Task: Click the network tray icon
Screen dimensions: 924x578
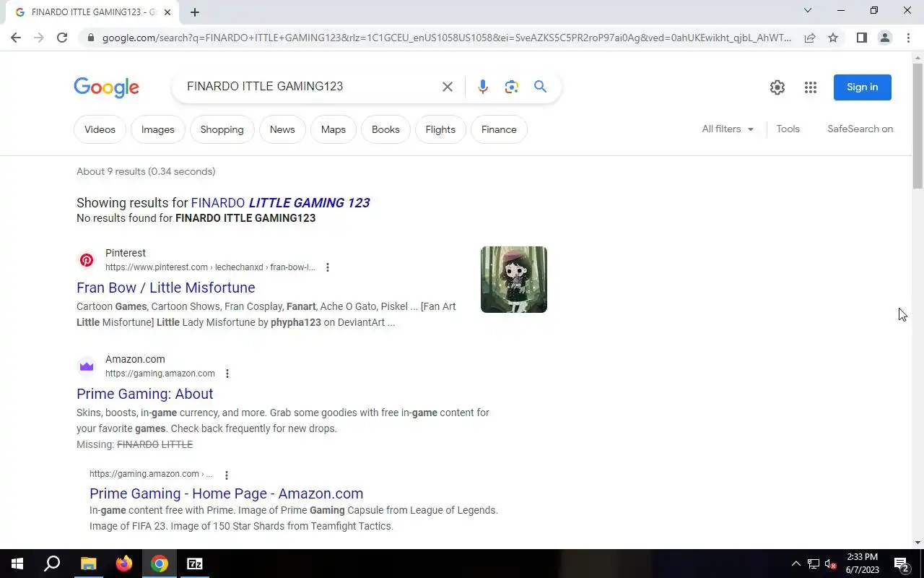Action: (813, 564)
